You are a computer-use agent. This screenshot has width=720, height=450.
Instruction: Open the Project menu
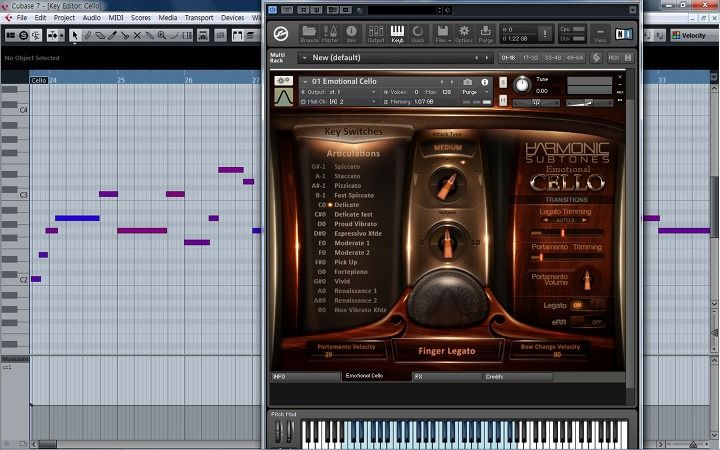pyautogui.click(x=64, y=17)
